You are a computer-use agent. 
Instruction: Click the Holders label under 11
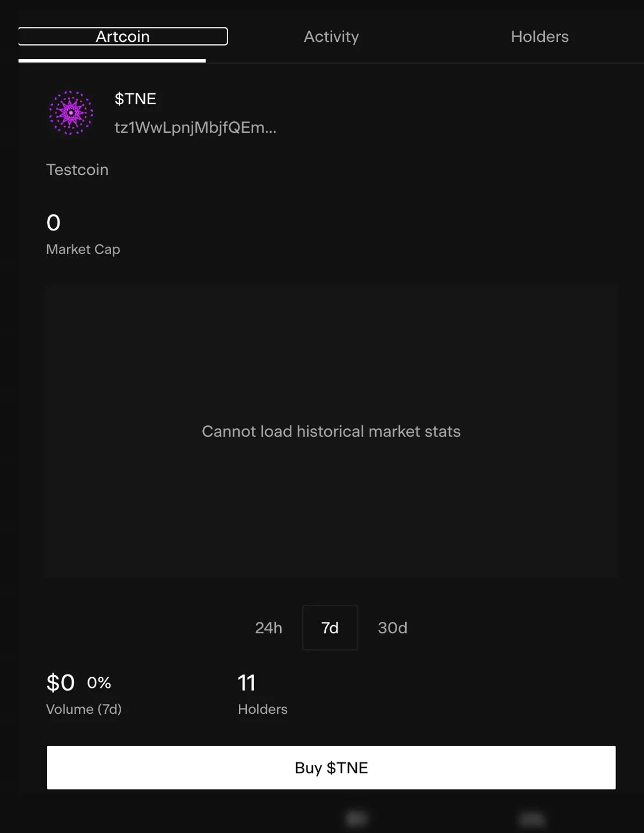point(262,709)
